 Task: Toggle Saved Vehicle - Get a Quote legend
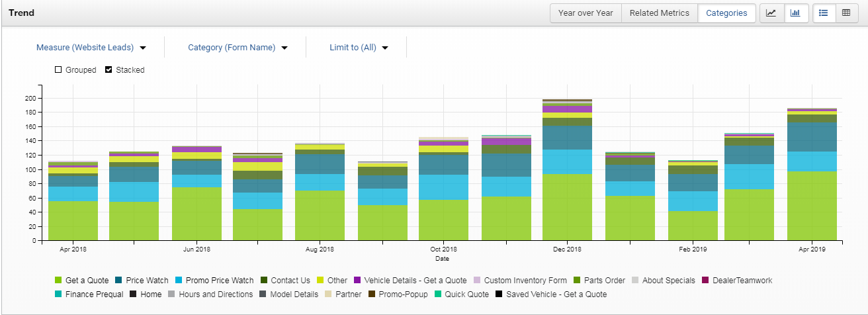coord(551,294)
